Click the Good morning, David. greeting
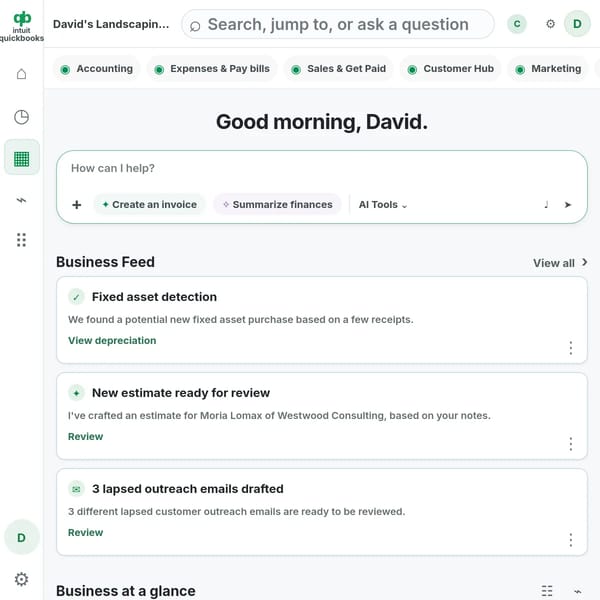The image size is (600, 600). tap(322, 122)
